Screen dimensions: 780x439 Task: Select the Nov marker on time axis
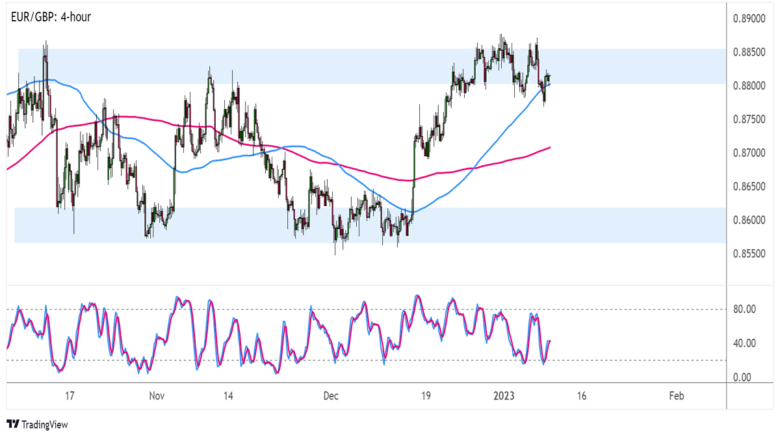coord(156,395)
